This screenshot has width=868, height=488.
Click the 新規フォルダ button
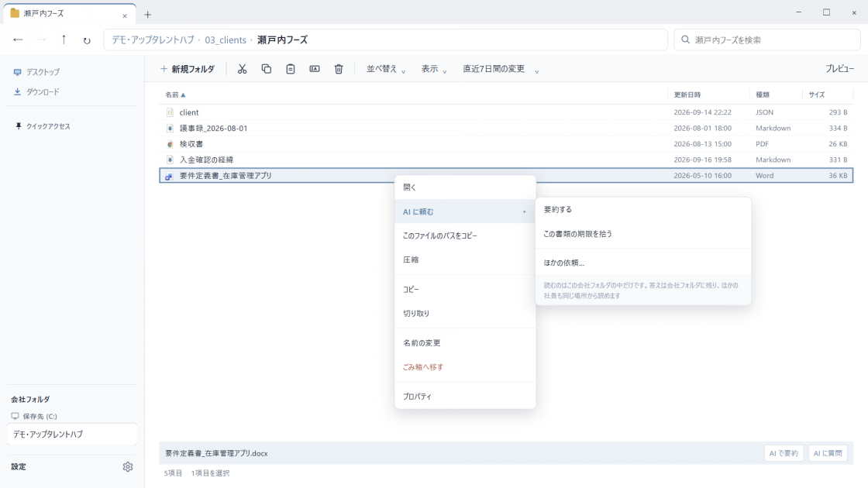click(187, 69)
